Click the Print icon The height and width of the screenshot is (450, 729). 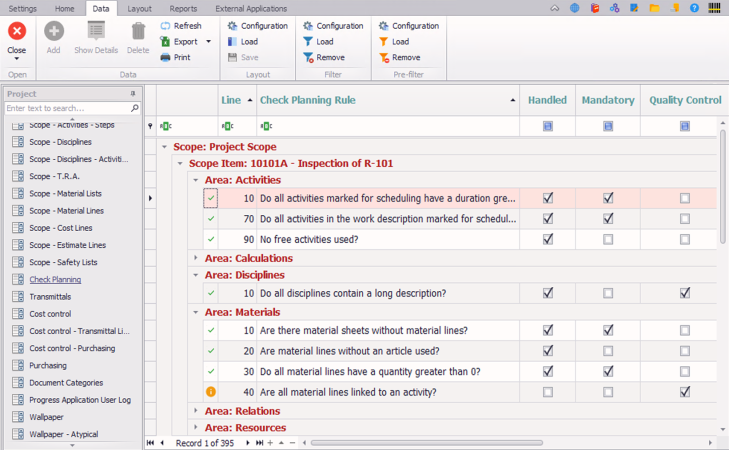(165, 57)
